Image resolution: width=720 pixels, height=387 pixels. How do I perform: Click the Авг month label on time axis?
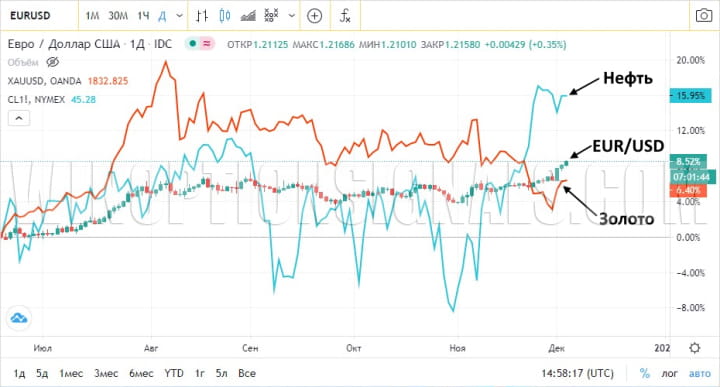pos(151,348)
